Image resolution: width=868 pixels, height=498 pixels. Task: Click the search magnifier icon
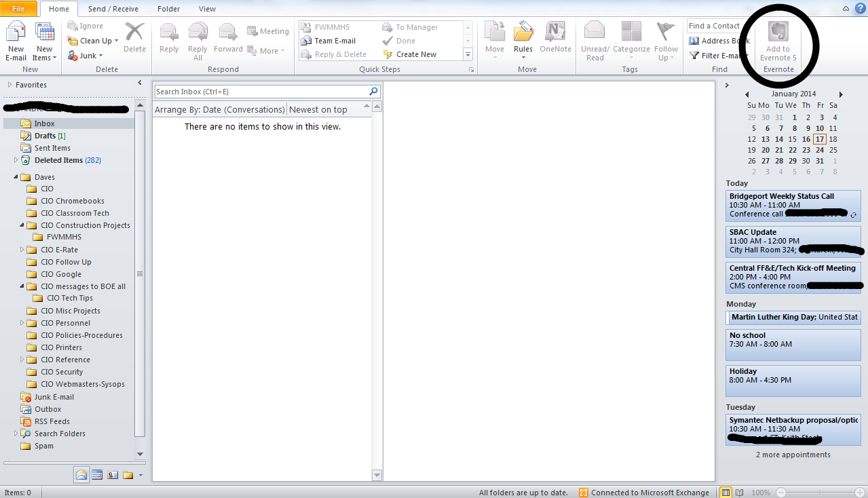pos(373,91)
